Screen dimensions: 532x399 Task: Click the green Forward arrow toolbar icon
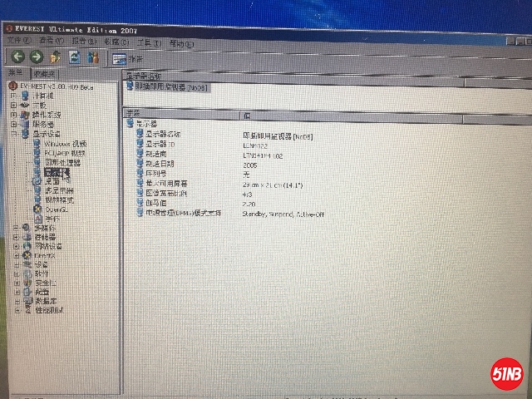tap(37, 57)
